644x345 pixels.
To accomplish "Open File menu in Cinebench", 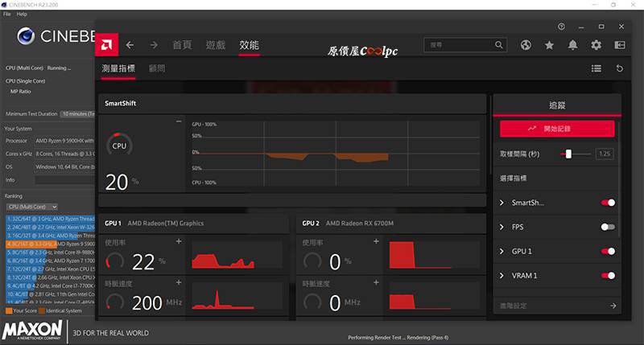I will coord(7,14).
